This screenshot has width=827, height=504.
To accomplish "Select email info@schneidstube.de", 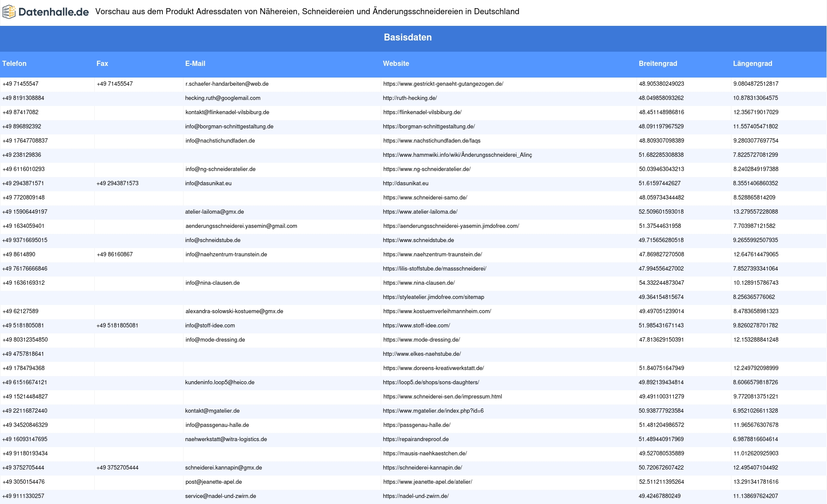I will pos(213,240).
